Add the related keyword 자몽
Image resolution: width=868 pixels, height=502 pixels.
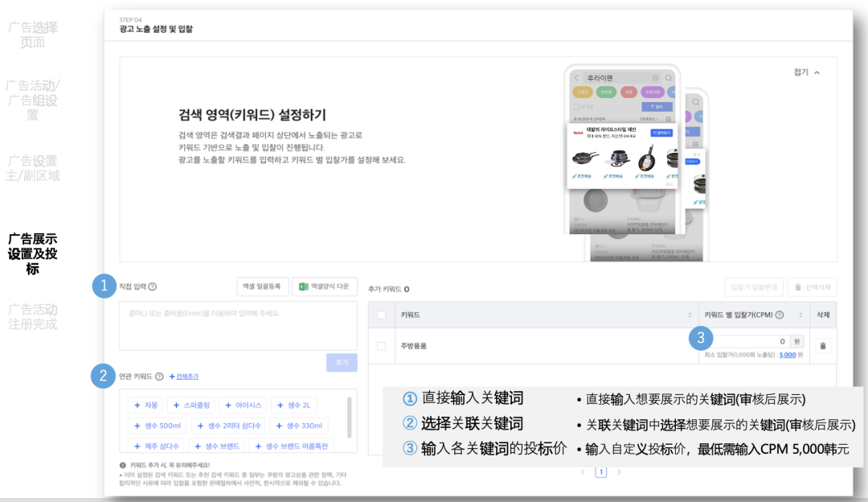(145, 405)
